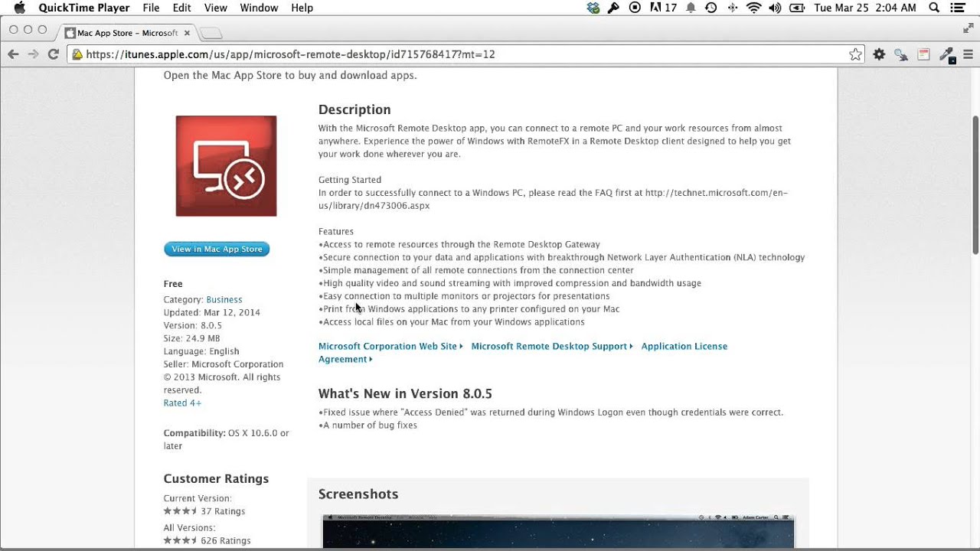Click the security warning padlock in address bar
The width and height of the screenshot is (980, 551).
click(x=77, y=54)
